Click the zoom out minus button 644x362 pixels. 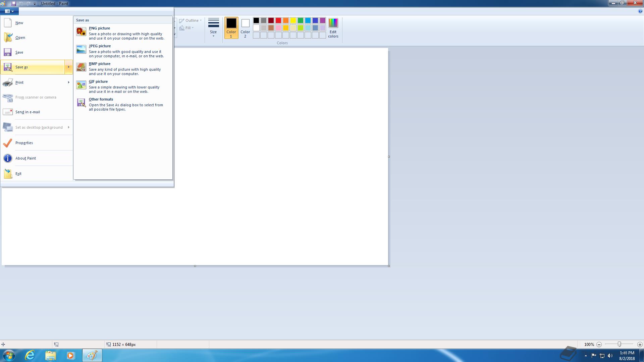pos(599,345)
